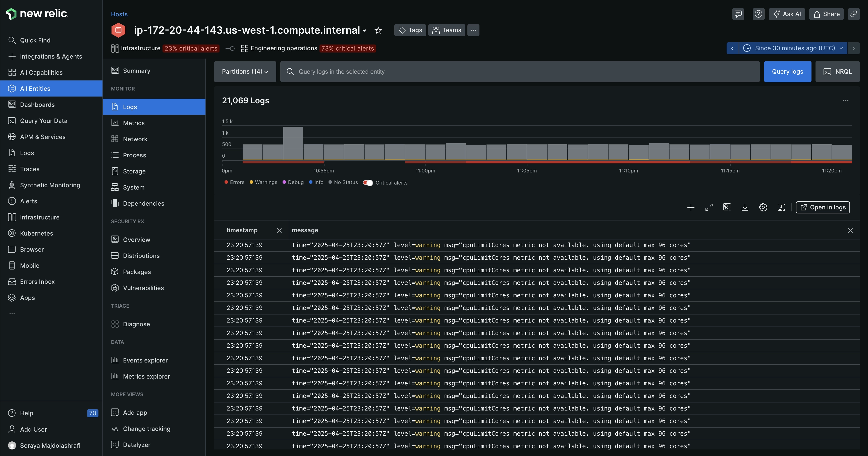Screen dimensions: 868x456
Task: Click the download logs icon
Action: click(x=745, y=207)
